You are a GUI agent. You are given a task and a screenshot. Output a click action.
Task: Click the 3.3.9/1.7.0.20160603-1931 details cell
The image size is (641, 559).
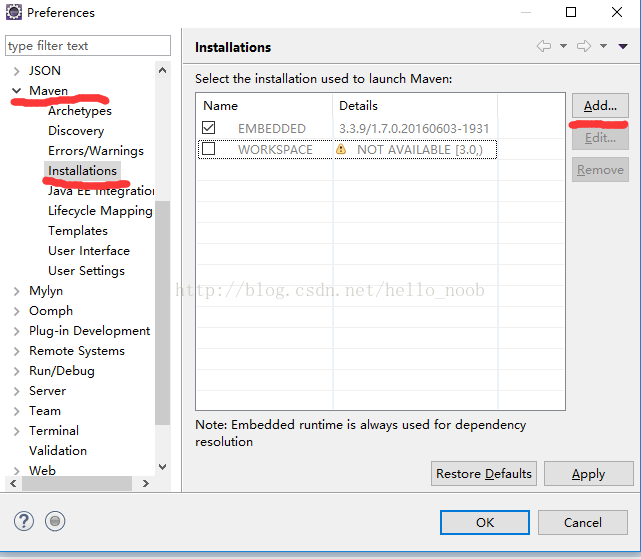(x=414, y=129)
